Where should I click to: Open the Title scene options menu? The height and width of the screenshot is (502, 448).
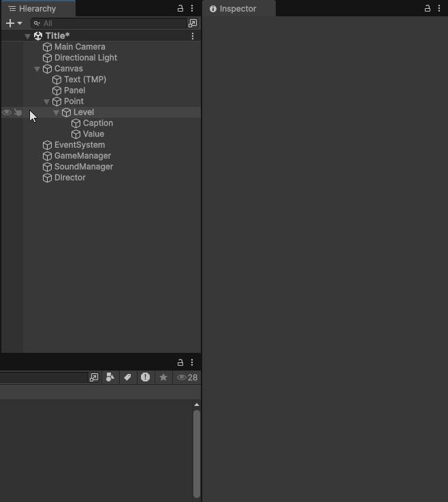tap(193, 36)
